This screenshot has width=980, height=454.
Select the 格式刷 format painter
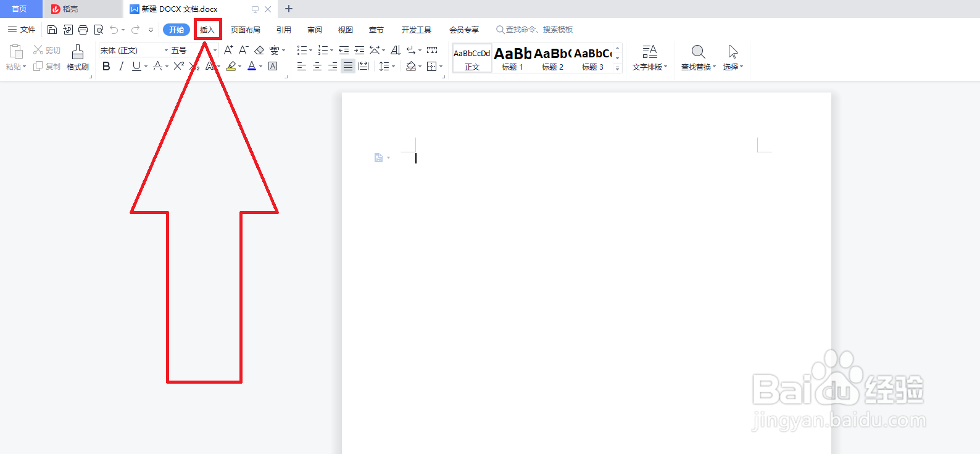pyautogui.click(x=78, y=57)
